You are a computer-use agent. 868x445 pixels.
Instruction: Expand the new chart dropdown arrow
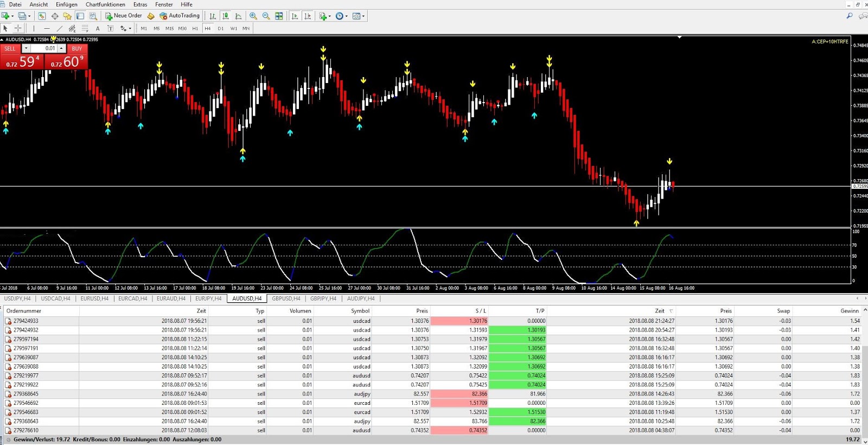[12, 16]
